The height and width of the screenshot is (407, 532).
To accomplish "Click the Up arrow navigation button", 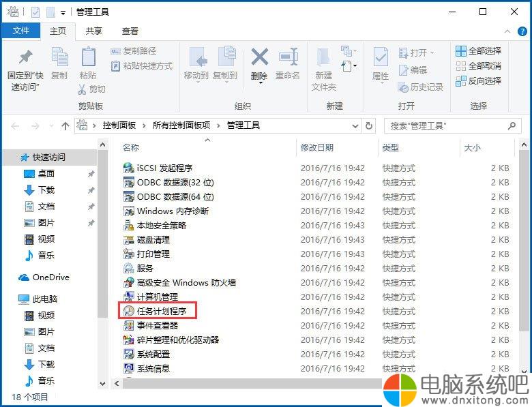I will (x=65, y=126).
